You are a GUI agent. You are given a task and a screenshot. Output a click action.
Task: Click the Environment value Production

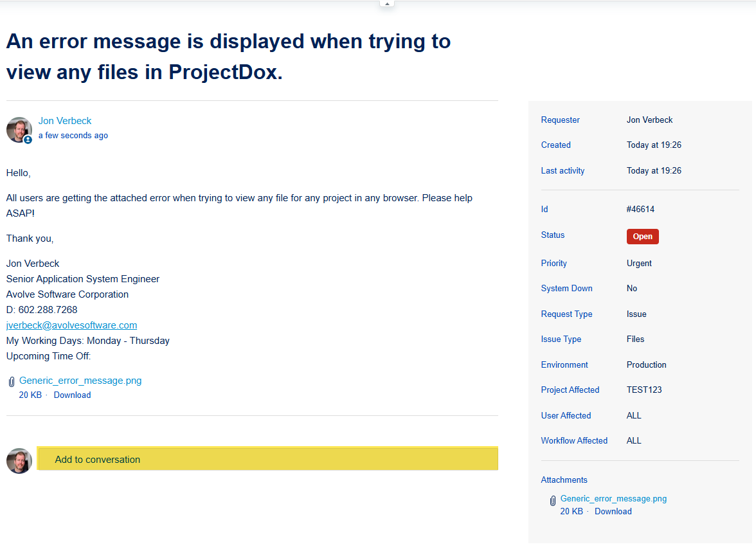(646, 364)
